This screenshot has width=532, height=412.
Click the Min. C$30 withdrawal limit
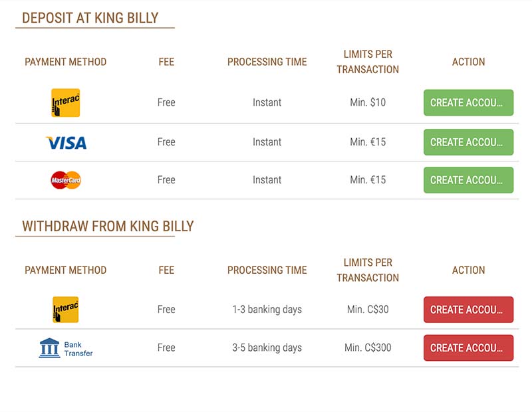[x=368, y=309]
